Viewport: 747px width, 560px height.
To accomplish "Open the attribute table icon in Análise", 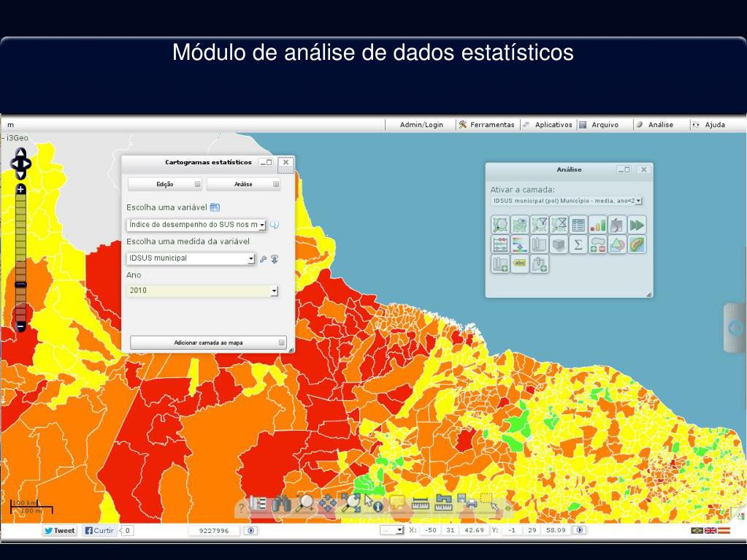I will (578, 225).
